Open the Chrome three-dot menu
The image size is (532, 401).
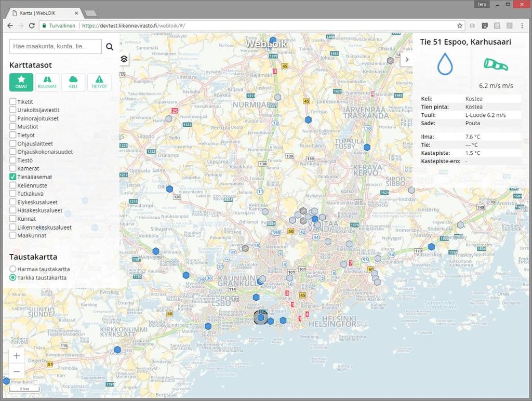click(x=522, y=26)
